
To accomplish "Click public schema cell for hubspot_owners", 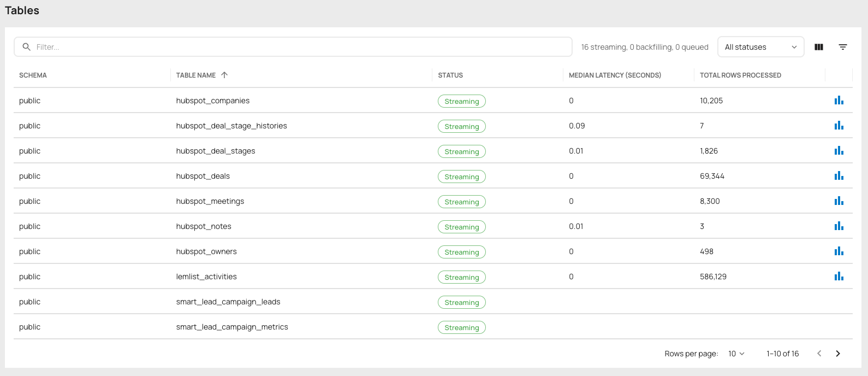I will click(29, 251).
